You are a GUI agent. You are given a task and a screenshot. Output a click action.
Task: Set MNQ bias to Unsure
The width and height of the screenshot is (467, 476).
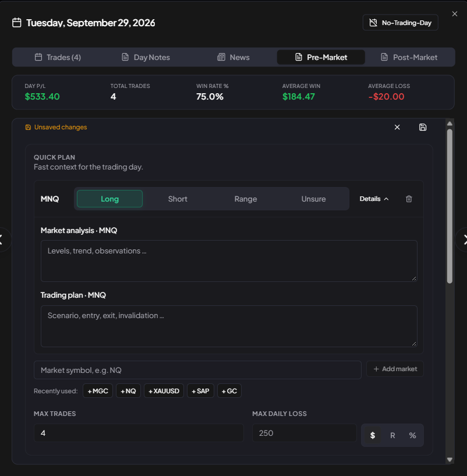[x=313, y=199]
